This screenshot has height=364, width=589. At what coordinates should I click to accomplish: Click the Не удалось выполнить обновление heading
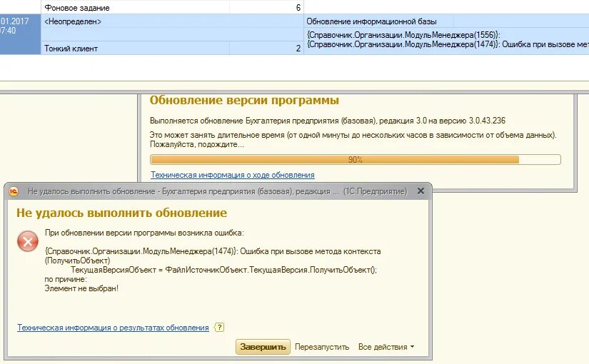pos(121,213)
